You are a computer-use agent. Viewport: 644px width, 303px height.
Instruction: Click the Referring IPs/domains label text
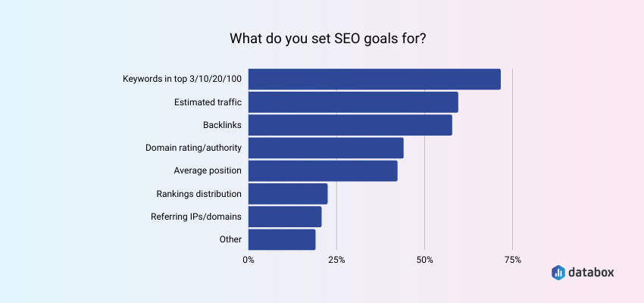pyautogui.click(x=196, y=217)
